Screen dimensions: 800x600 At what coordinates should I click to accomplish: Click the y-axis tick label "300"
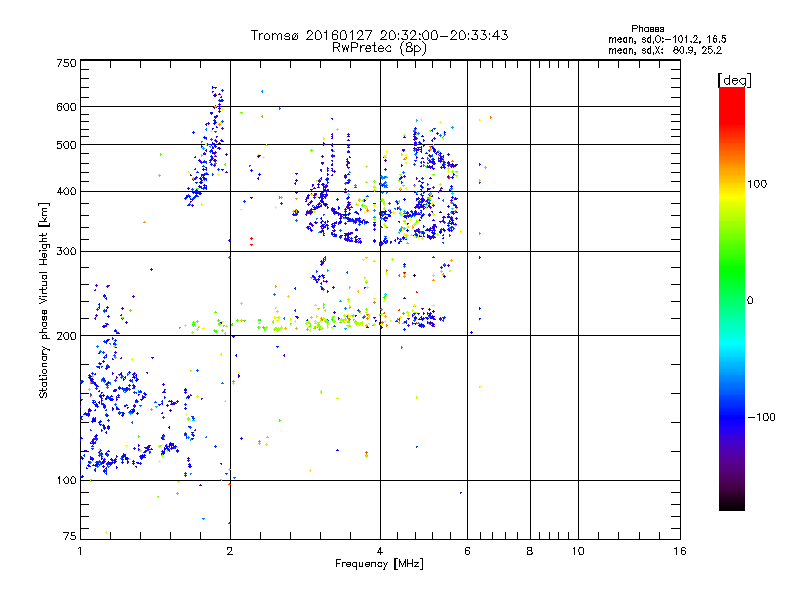pyautogui.click(x=66, y=252)
